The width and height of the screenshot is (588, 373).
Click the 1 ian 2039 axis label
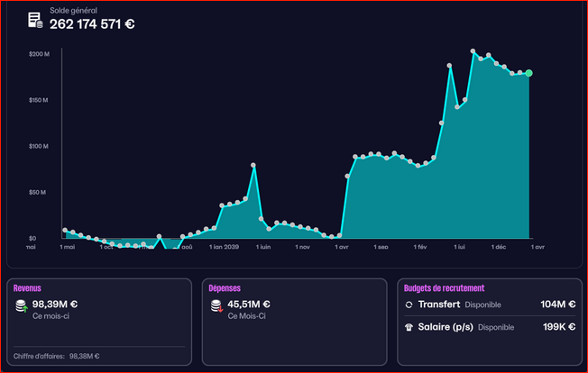coord(224,246)
